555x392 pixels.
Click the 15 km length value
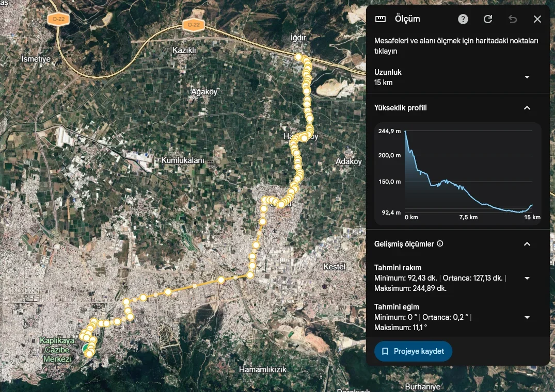pyautogui.click(x=383, y=83)
